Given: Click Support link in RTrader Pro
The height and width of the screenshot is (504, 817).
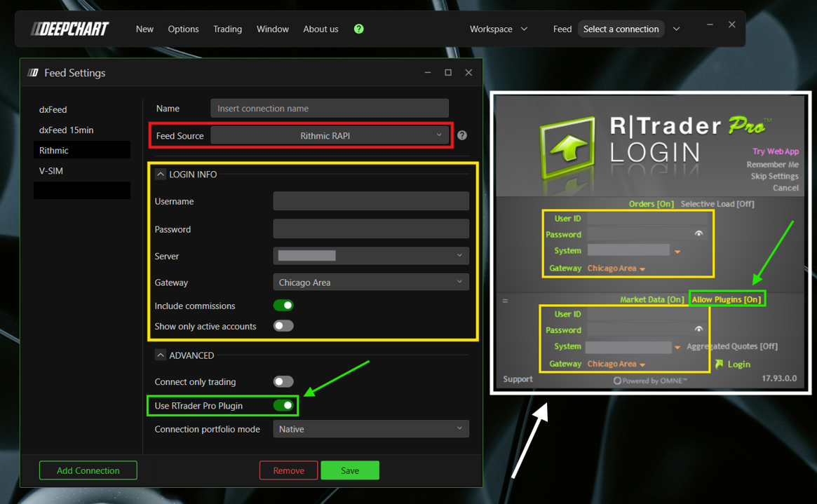Looking at the screenshot, I should point(518,379).
